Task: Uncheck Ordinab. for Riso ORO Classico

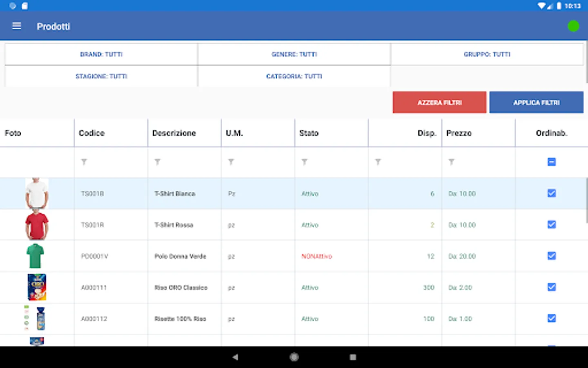Action: pos(552,287)
